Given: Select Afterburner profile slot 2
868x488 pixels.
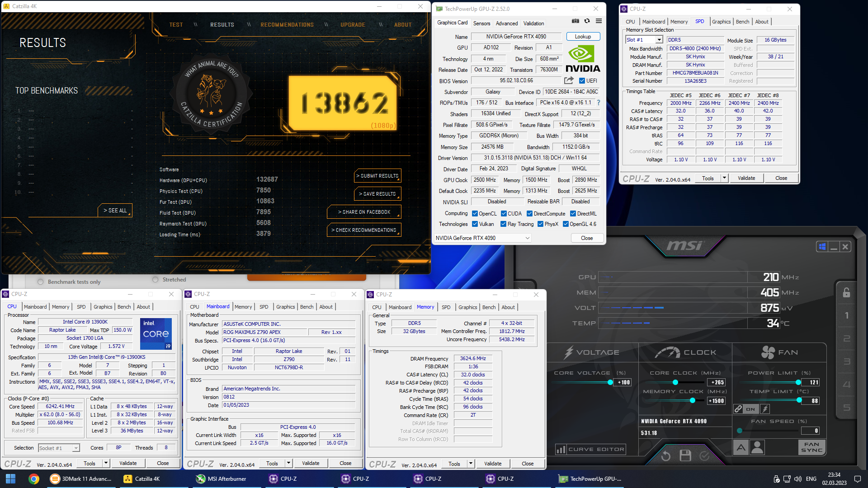Looking at the screenshot, I should coord(847,338).
